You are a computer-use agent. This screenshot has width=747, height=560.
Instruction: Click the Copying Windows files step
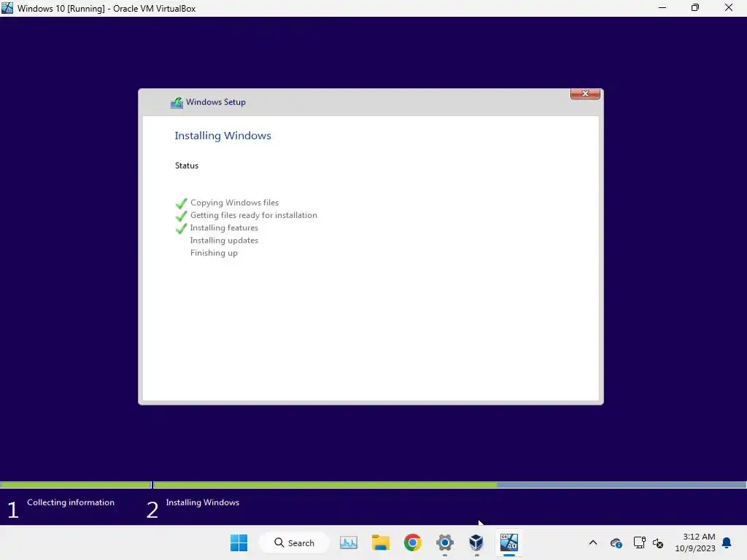point(234,203)
